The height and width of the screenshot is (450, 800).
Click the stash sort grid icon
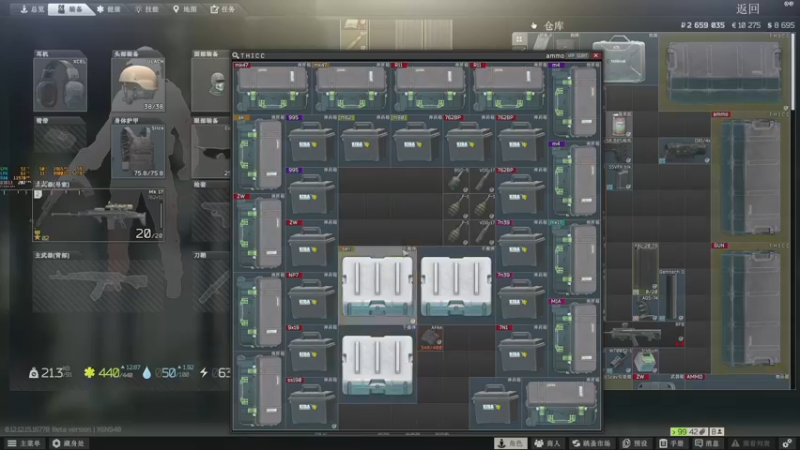click(519, 39)
